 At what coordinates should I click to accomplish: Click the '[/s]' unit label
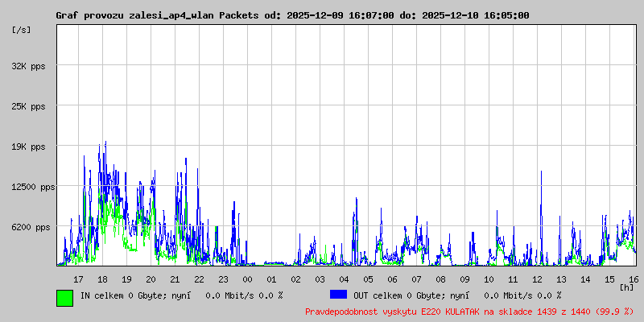pos(22,30)
